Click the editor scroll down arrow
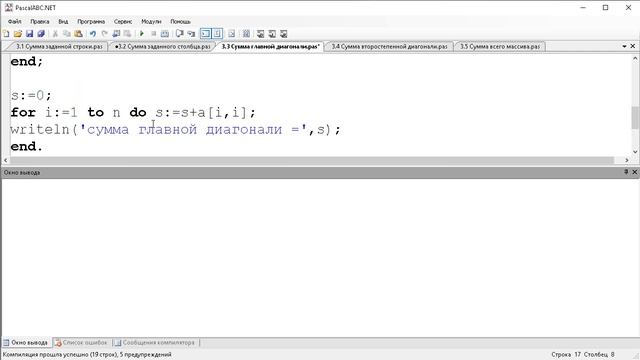 [x=635, y=152]
